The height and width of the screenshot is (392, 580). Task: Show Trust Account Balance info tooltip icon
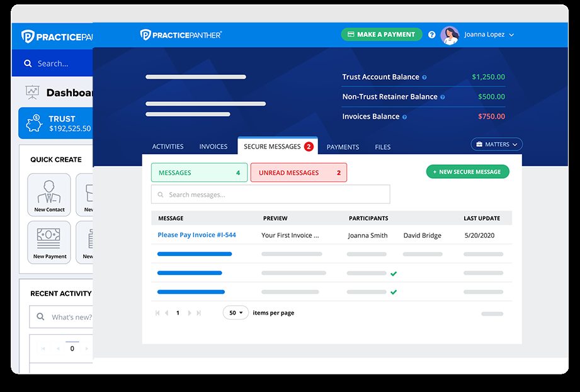click(x=424, y=77)
